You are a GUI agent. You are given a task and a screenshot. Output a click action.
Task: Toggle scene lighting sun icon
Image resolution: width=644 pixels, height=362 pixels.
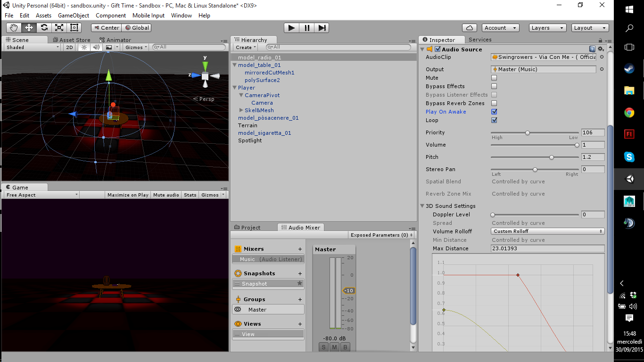pyautogui.click(x=84, y=47)
